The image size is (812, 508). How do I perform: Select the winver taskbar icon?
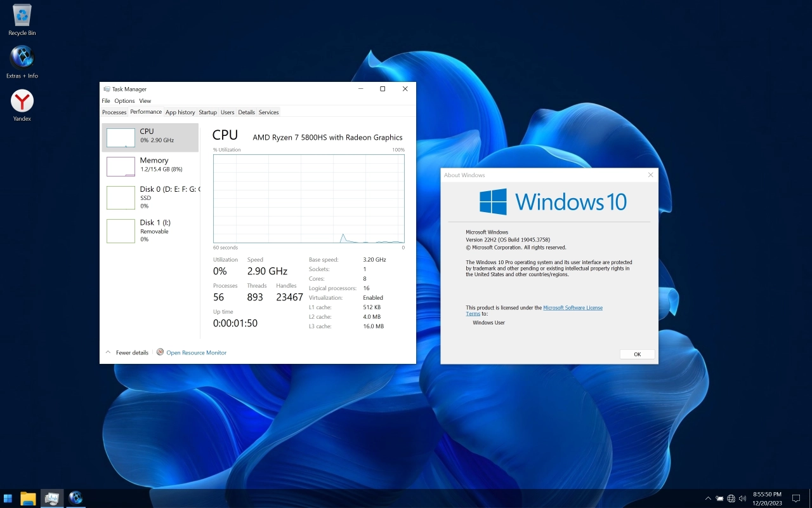coord(75,498)
